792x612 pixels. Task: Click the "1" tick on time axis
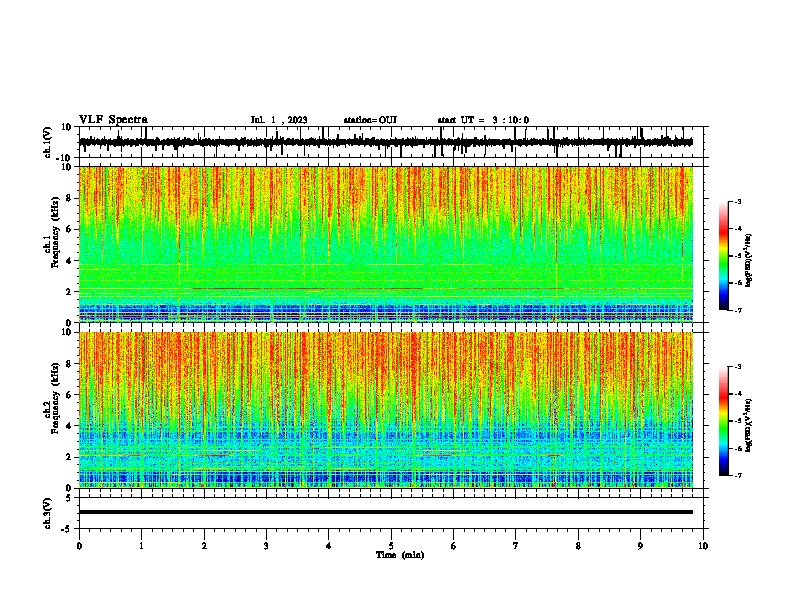(141, 546)
